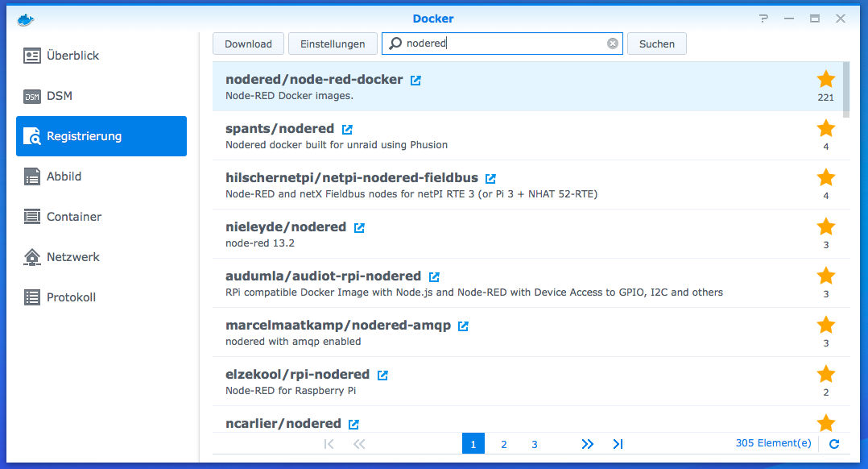This screenshot has width=868, height=469.
Task: Click the star of hilschernetpi/netpi-nodered-fieldbus
Action: click(826, 177)
